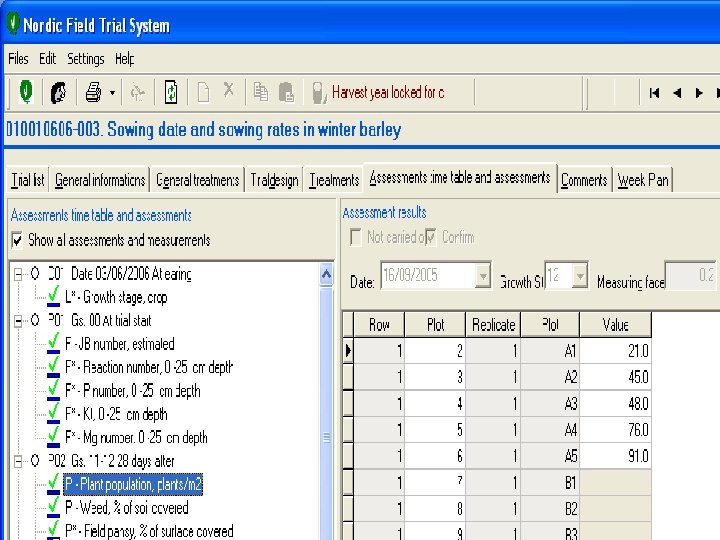Open the Help menu

(124, 59)
